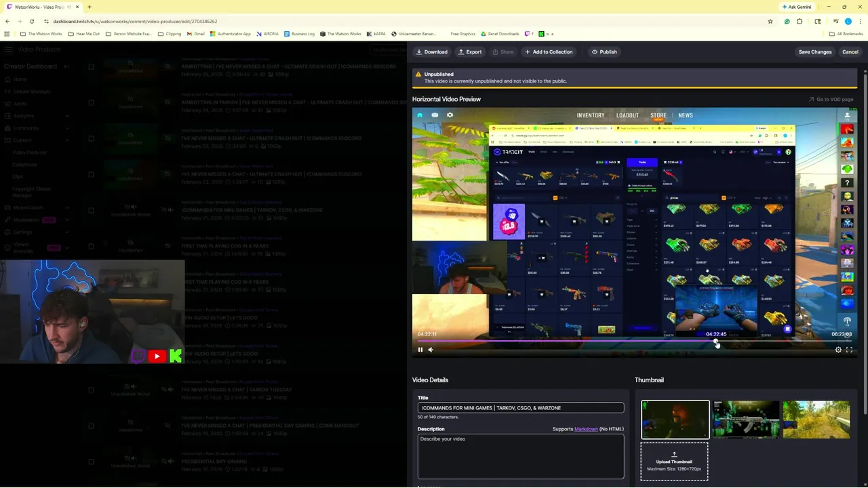
Task: Open the Gmail bookmark
Action: pyautogui.click(x=196, y=34)
